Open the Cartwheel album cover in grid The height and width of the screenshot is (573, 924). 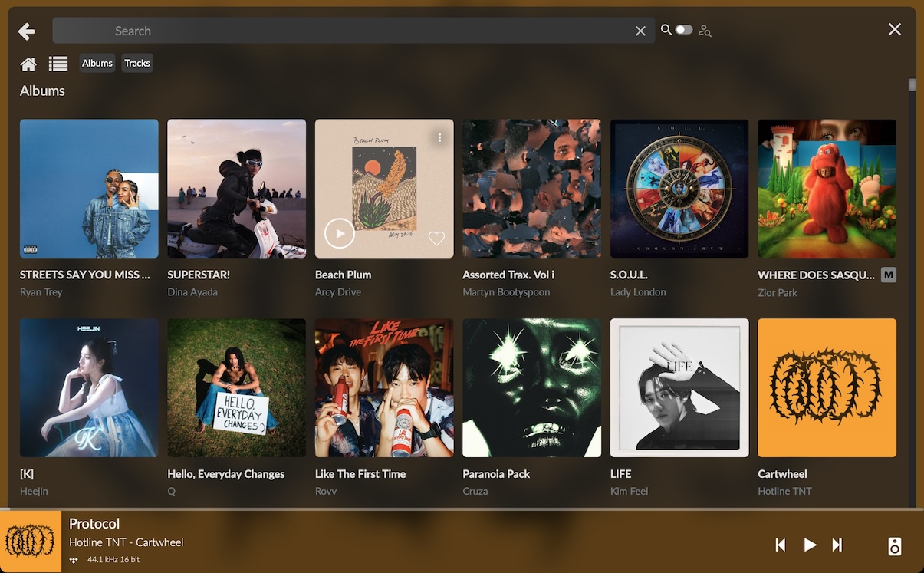tap(827, 388)
